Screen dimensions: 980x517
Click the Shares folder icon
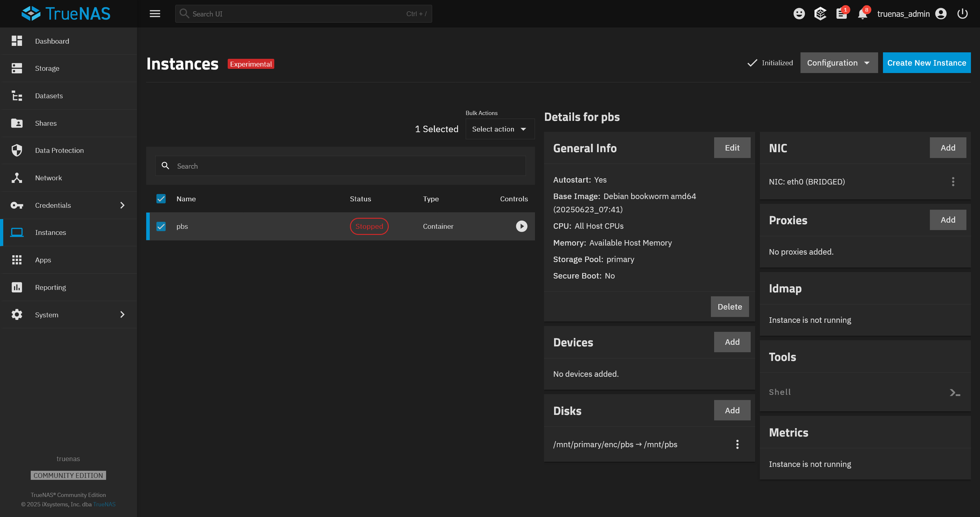17,123
